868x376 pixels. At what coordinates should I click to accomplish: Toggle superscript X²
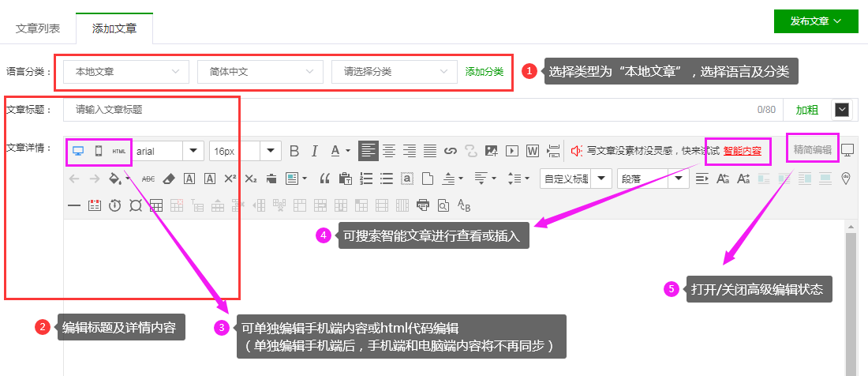pos(230,179)
